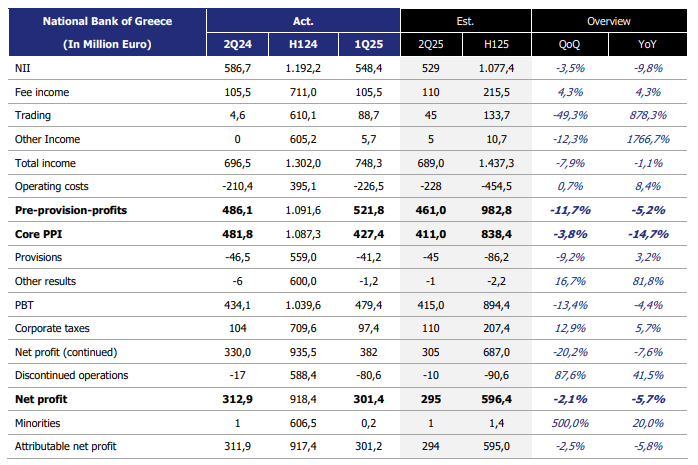Click the Provisions row label
This screenshot has height=465, width=698.
[x=38, y=257]
